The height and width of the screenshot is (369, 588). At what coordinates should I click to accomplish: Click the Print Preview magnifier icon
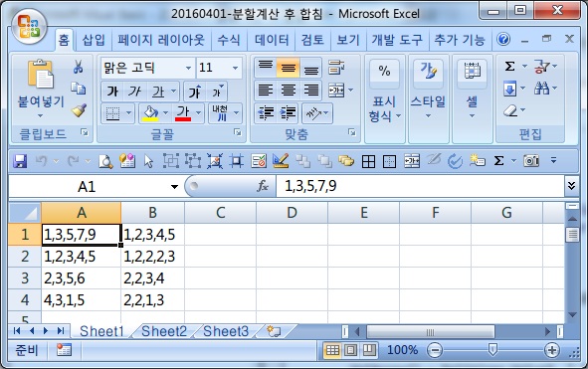tap(105, 162)
